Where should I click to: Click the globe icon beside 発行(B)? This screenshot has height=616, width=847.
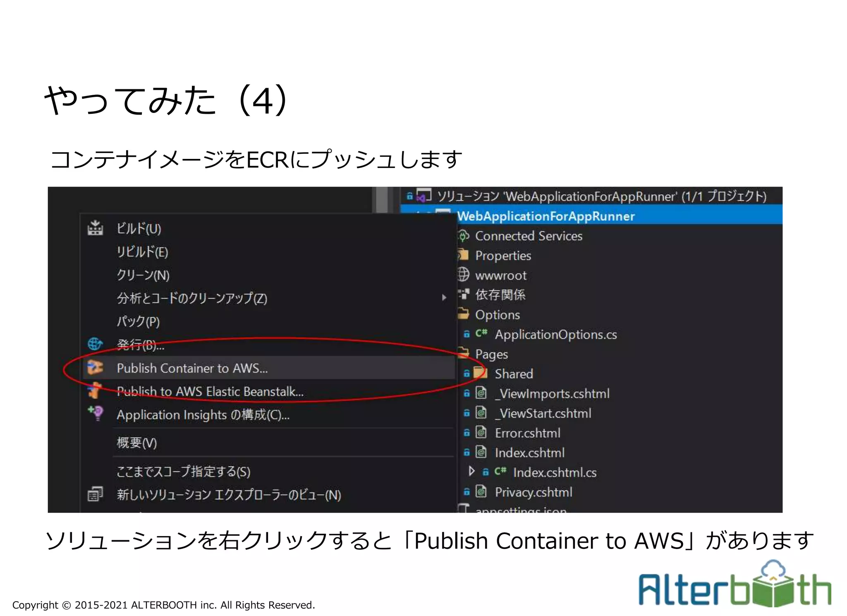95,344
